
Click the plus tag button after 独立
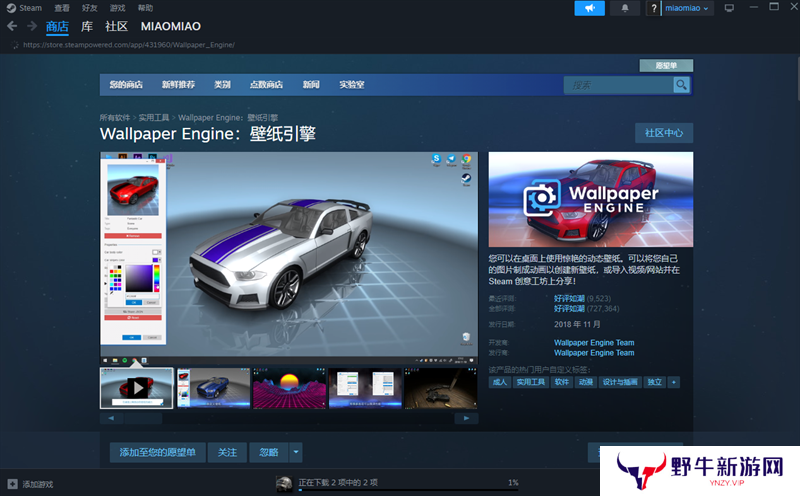pyautogui.click(x=674, y=382)
